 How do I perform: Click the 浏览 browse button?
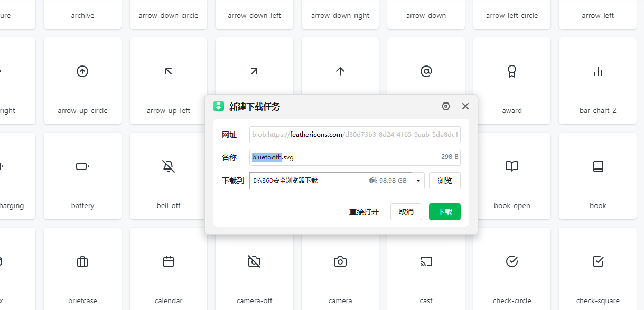click(x=444, y=181)
